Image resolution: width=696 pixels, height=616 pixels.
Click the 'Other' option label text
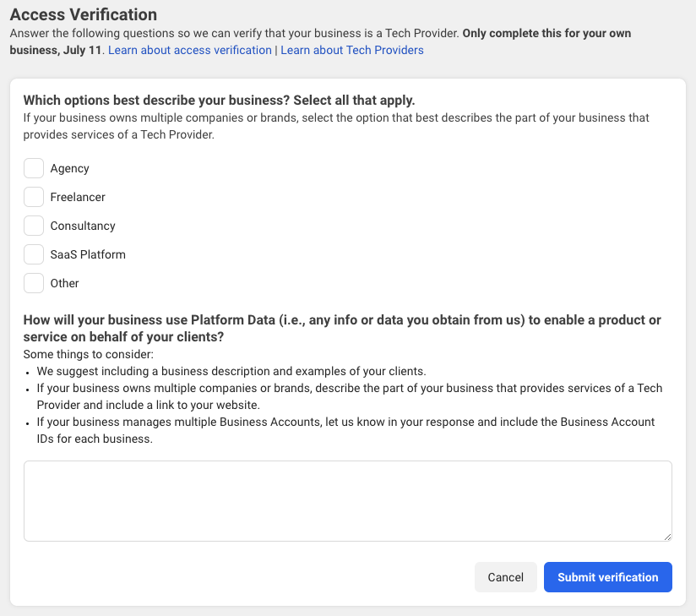pos(64,283)
